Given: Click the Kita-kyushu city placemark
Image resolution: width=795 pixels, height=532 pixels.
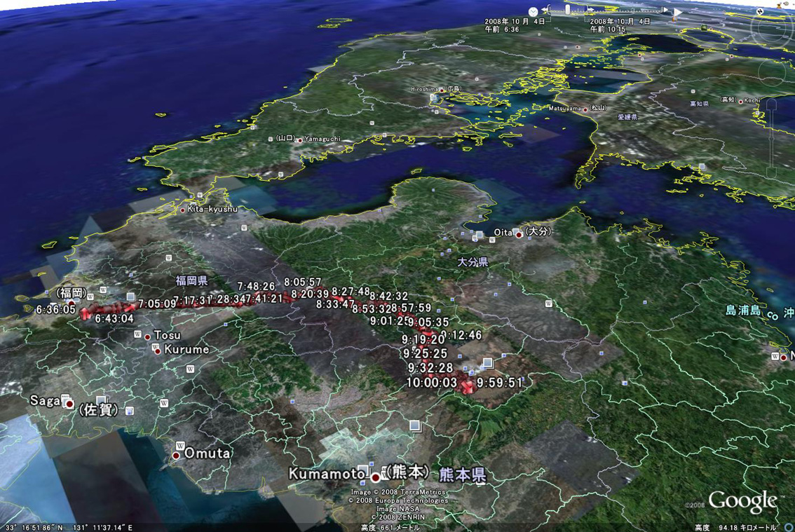Looking at the screenshot, I should (x=183, y=210).
